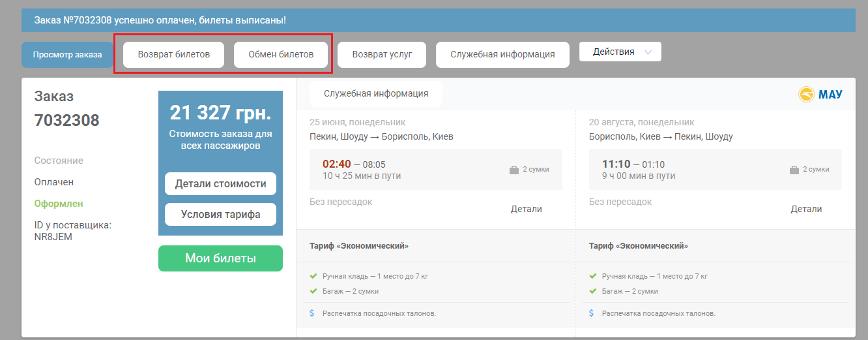
Task: Open the Служебная информация tab above flights
Action: click(376, 93)
